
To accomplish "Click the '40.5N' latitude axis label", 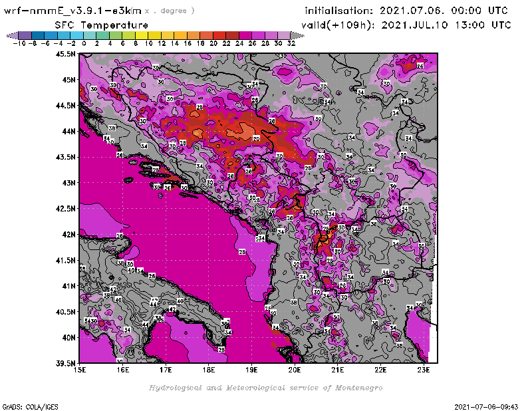I will click(x=65, y=312).
